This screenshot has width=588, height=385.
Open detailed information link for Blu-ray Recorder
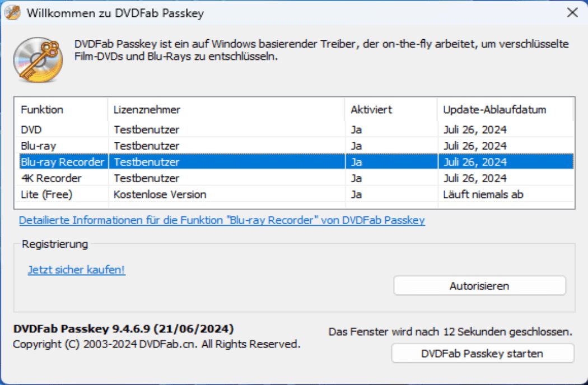click(222, 220)
